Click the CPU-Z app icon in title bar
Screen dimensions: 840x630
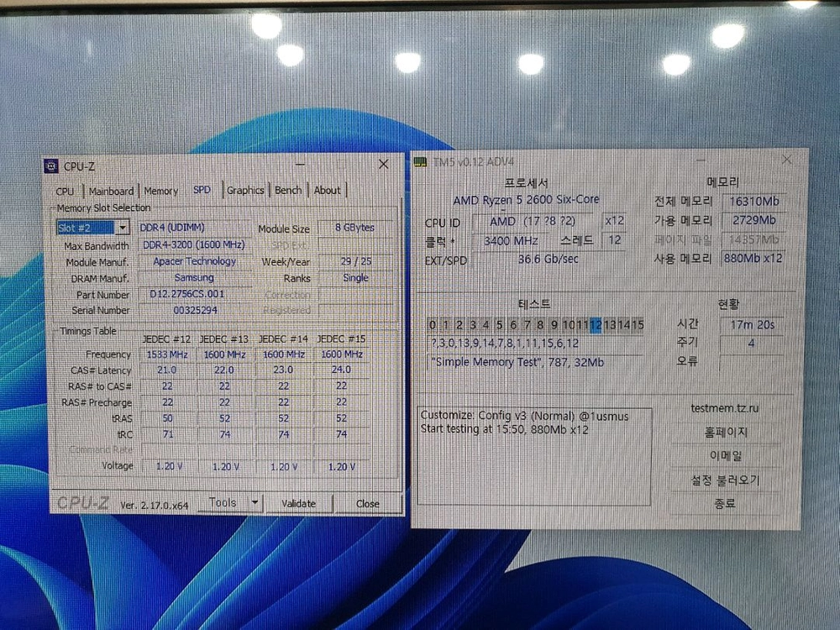coord(51,166)
